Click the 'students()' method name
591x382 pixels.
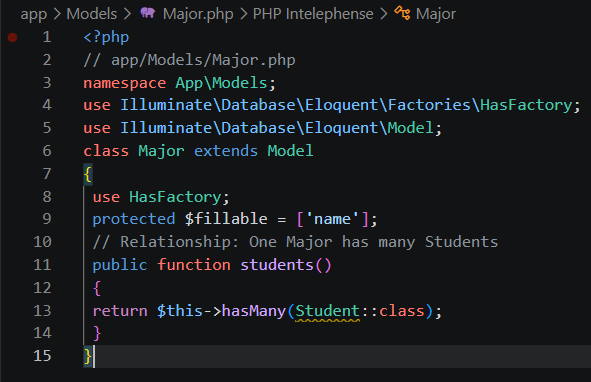click(x=286, y=265)
